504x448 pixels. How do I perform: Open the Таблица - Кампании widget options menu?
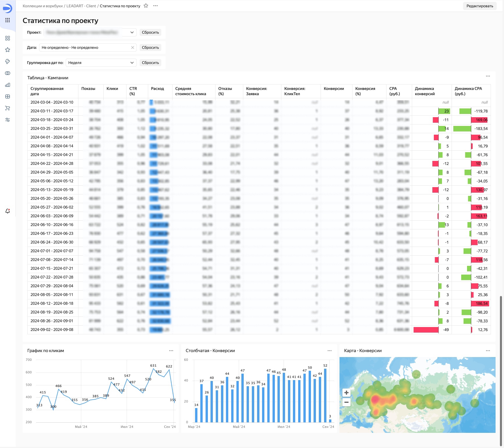[488, 76]
